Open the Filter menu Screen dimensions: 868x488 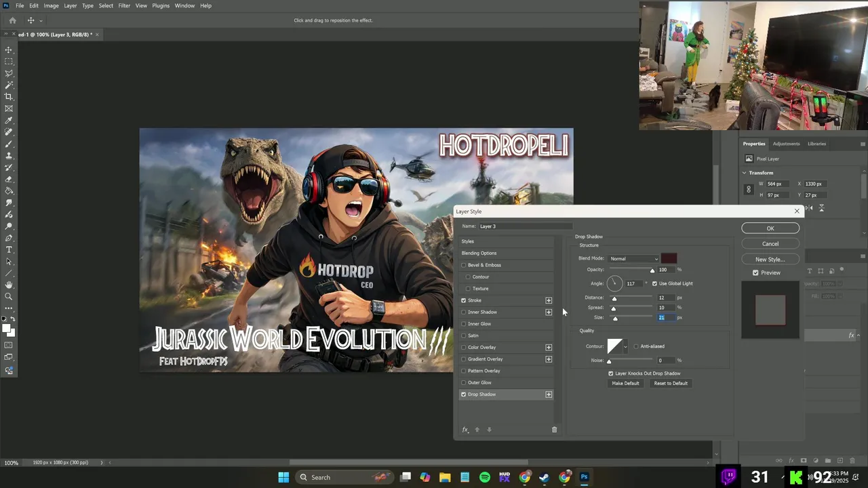coord(124,5)
